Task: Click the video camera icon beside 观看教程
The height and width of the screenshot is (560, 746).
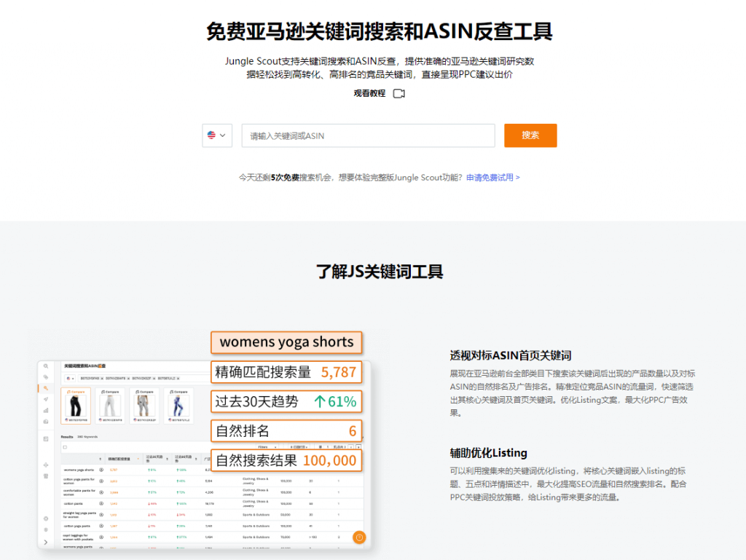Action: click(x=398, y=93)
